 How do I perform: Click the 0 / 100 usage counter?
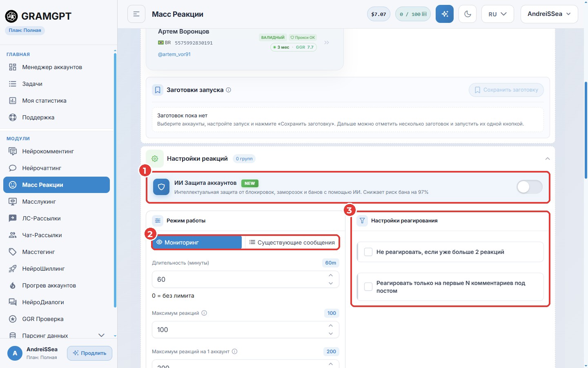pos(413,14)
